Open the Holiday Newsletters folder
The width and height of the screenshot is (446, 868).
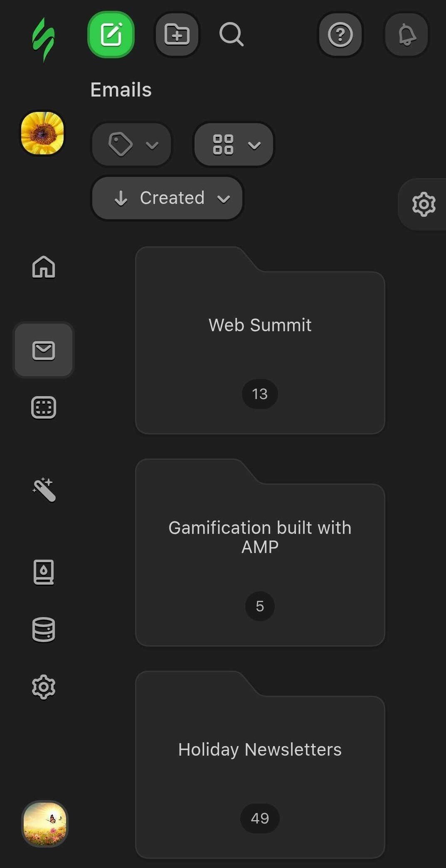coord(260,766)
